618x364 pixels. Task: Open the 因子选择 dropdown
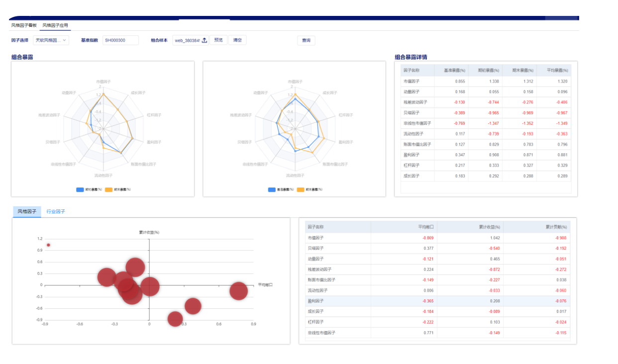(x=51, y=40)
